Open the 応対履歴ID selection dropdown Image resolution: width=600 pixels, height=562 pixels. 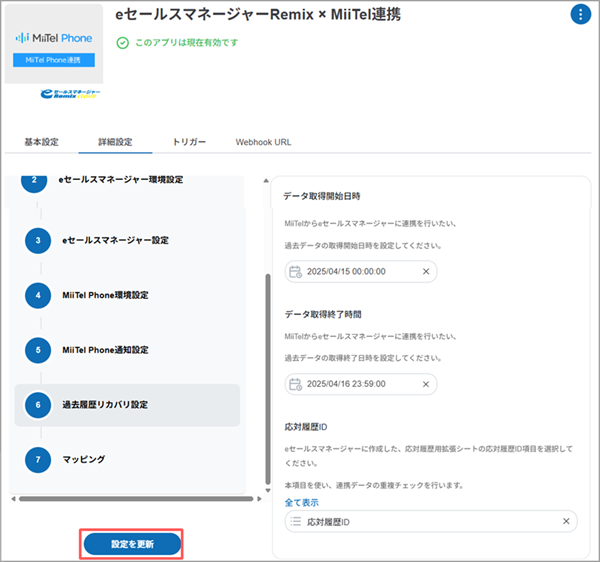(430, 522)
